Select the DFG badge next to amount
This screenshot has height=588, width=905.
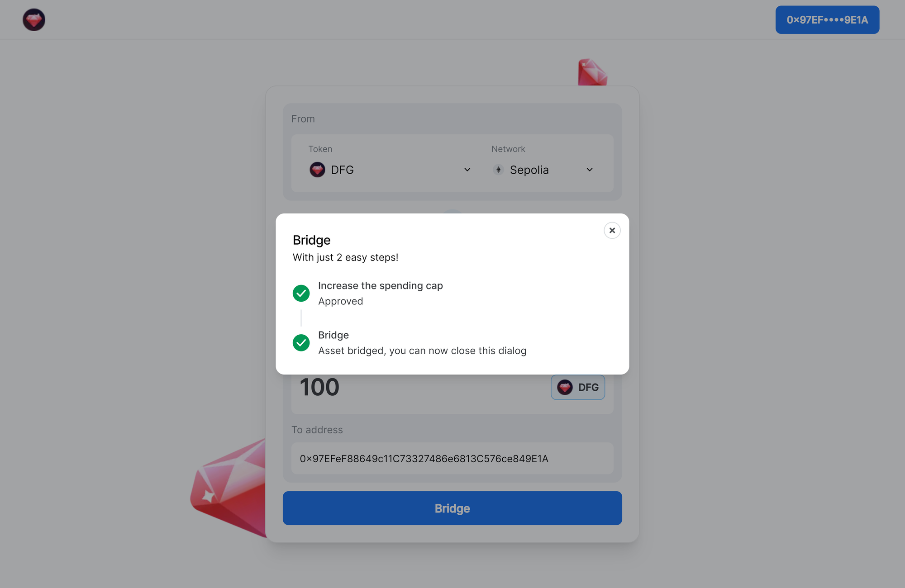click(x=578, y=387)
